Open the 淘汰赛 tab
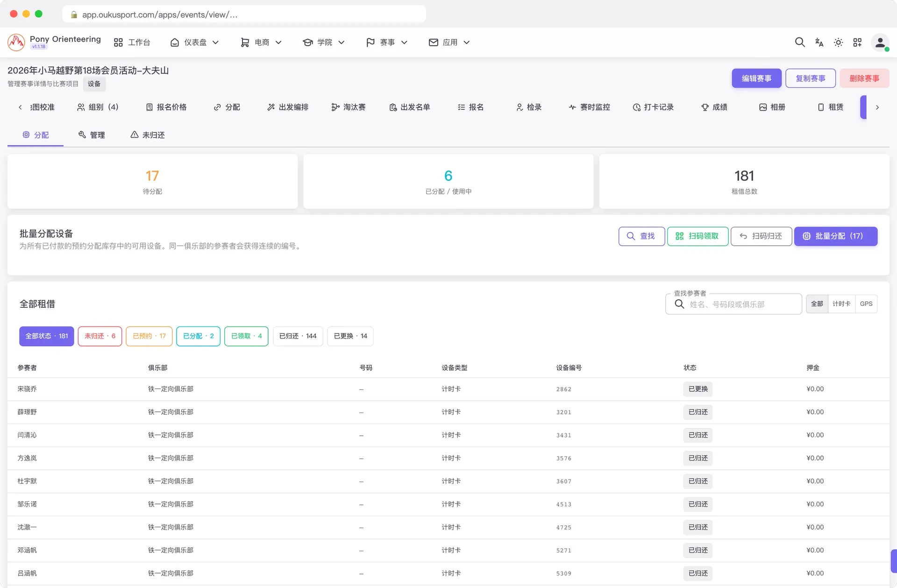 tap(349, 107)
